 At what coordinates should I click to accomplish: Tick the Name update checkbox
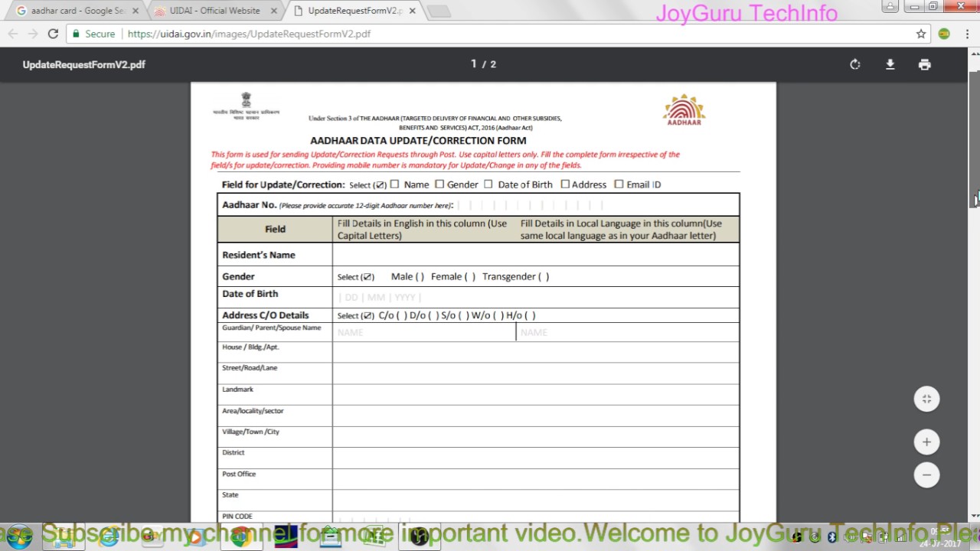tap(395, 184)
